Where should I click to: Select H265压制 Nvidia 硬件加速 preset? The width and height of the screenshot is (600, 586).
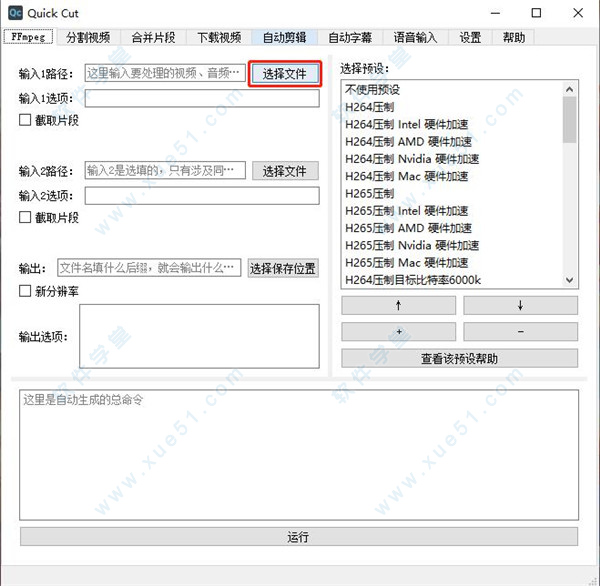point(453,245)
